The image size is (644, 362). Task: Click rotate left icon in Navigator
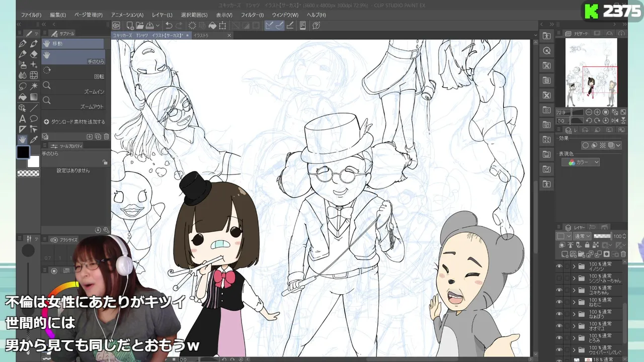point(589,121)
